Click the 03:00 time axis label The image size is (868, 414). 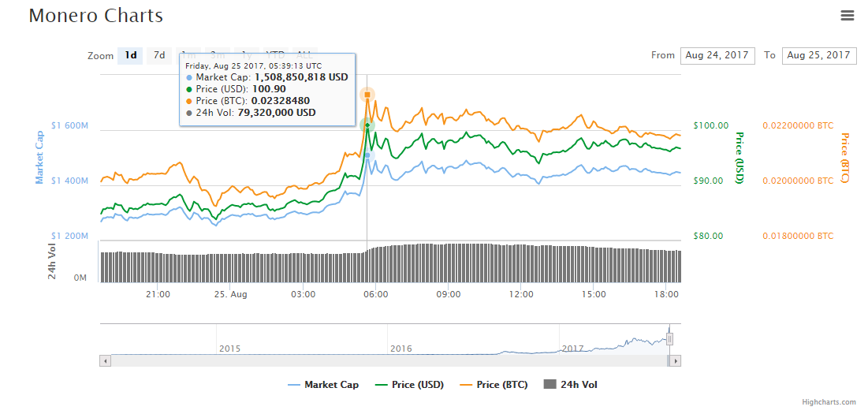pyautogui.click(x=304, y=294)
